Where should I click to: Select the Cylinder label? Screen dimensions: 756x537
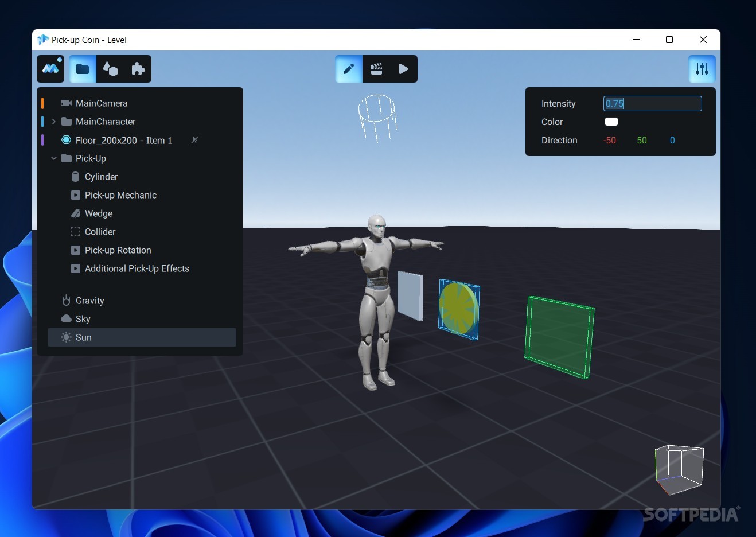tap(101, 177)
